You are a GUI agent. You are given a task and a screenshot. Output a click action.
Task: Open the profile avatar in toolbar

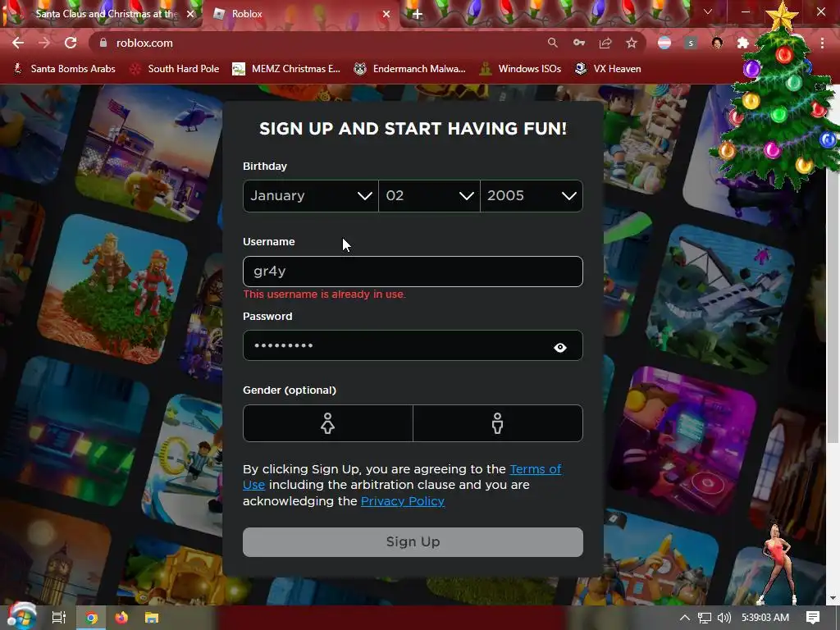(717, 43)
